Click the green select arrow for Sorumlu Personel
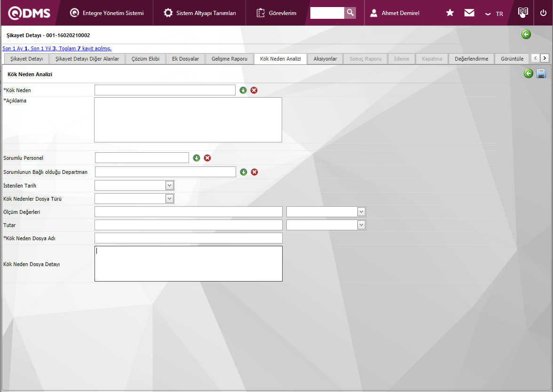The height and width of the screenshot is (392, 553). (197, 158)
